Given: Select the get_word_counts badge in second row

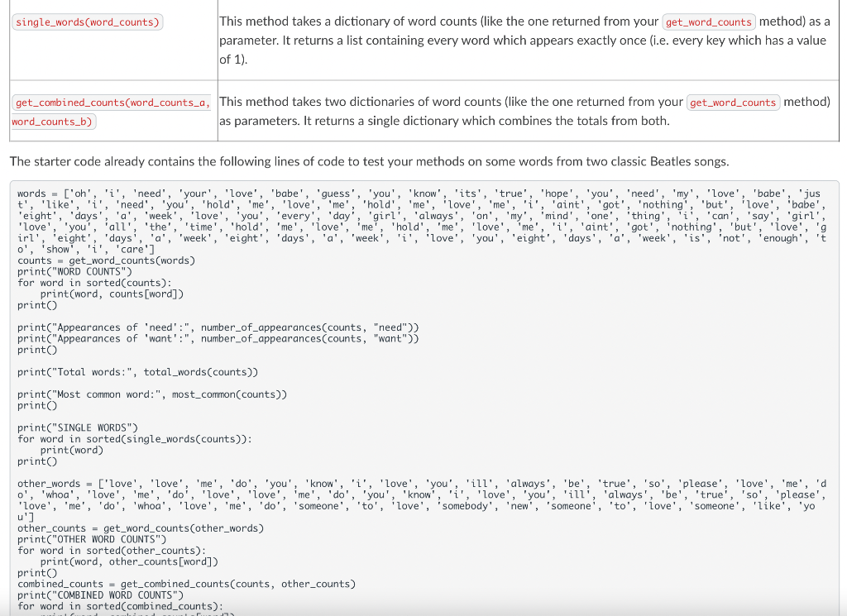Looking at the screenshot, I should [x=733, y=102].
